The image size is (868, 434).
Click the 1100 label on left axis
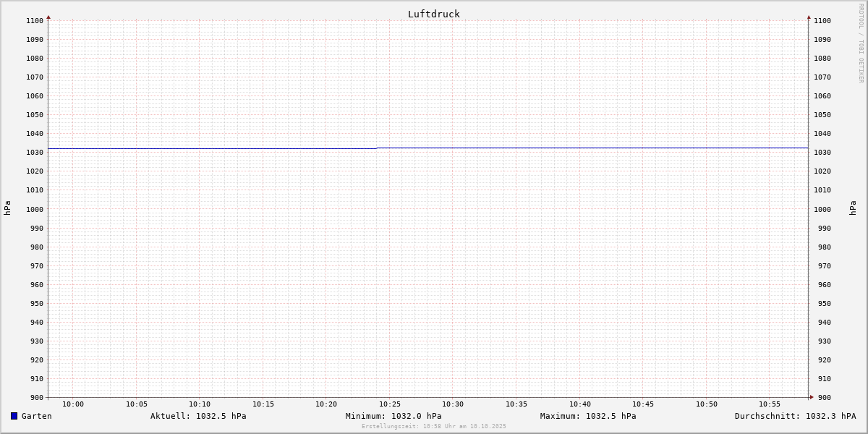pos(35,20)
